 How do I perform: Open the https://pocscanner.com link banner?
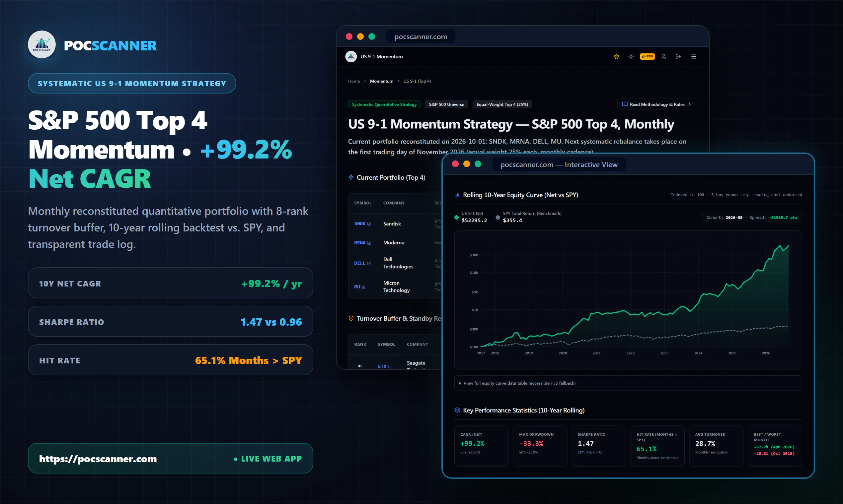tap(170, 459)
